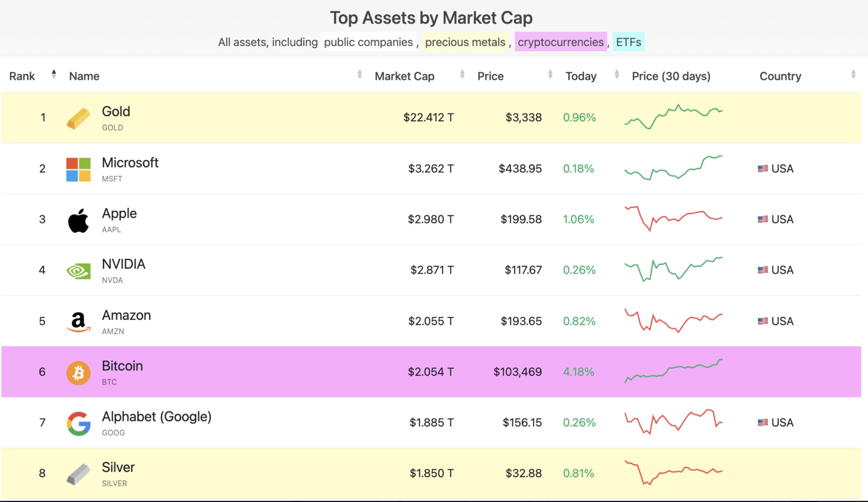Open the Microsoft asset page
The height and width of the screenshot is (502, 868).
click(130, 163)
